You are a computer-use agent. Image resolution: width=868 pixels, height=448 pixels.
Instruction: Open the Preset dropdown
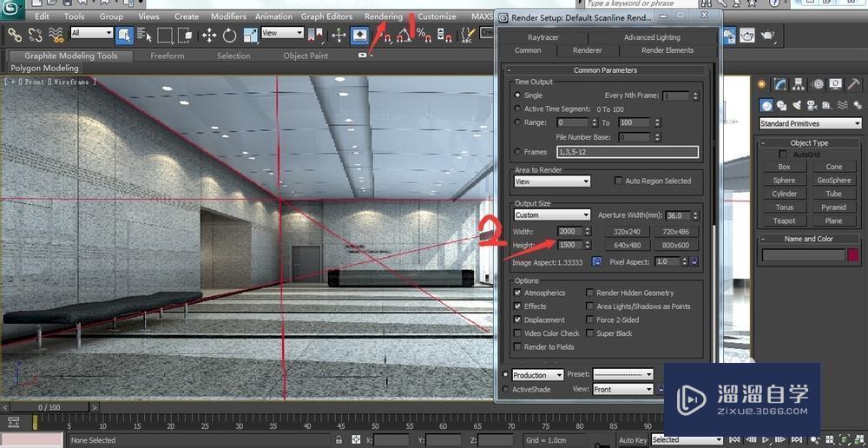(x=623, y=375)
